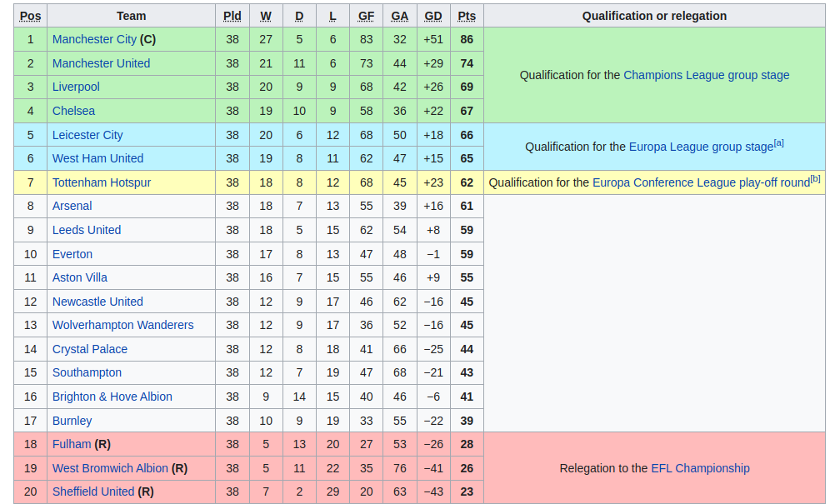This screenshot has height=504, width=840.
Task: Click the Pts column header abbreviation
Action: click(467, 16)
